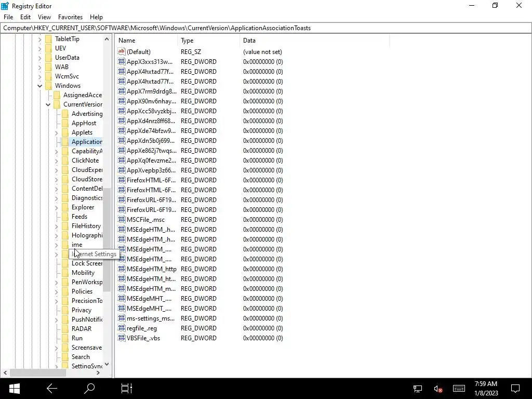The height and width of the screenshot is (399, 532).
Task: Click the MSEdgeHTM_m... DWORD icon
Action: (x=122, y=288)
